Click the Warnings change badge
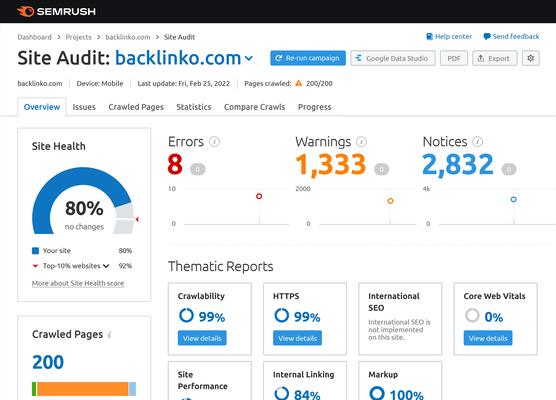Image resolution: width=556 pixels, height=400 pixels. pos(382,169)
